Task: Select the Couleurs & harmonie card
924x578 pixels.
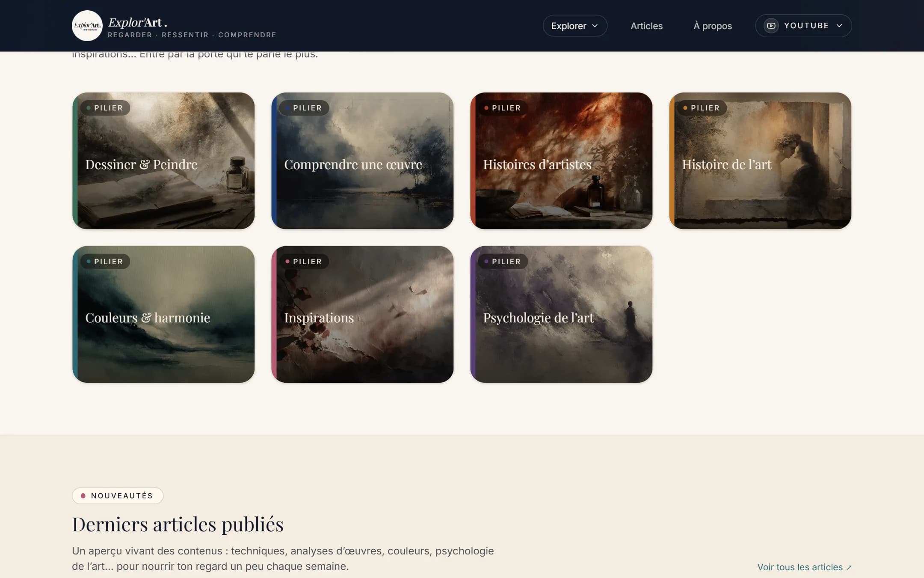Action: [163, 314]
